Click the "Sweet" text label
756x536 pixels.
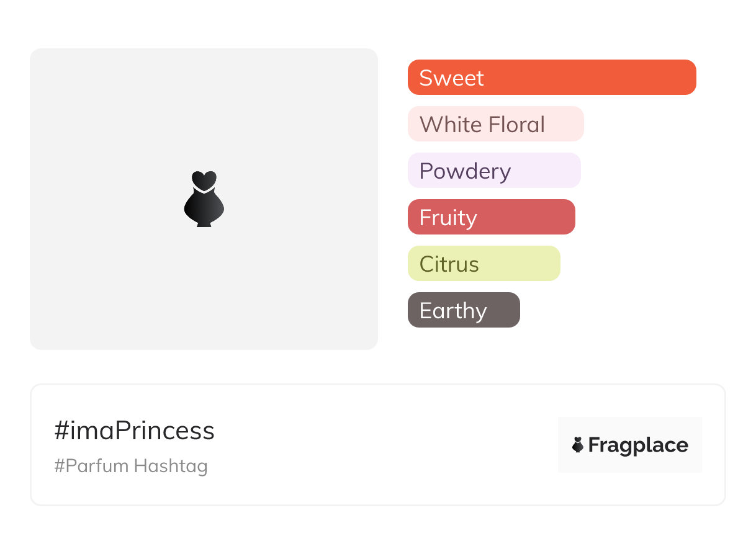pyautogui.click(x=451, y=78)
